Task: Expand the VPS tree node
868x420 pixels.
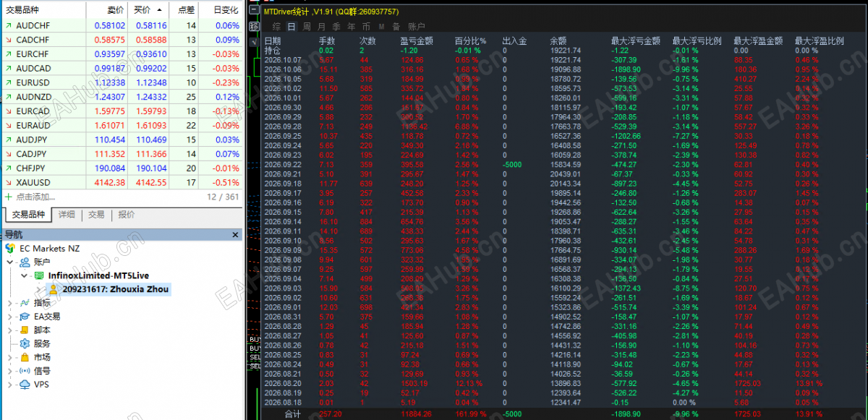Action: pyautogui.click(x=10, y=385)
